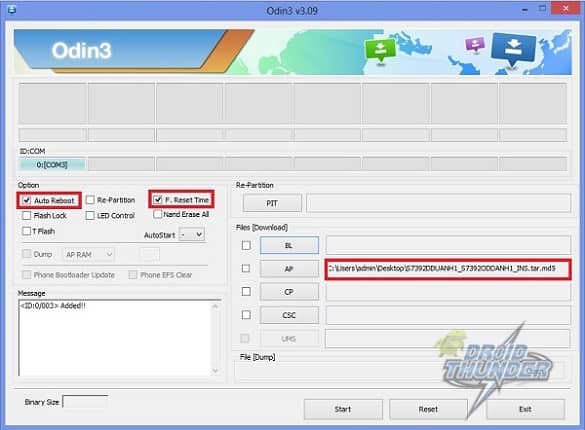Click the BL file path field
585x430 pixels.
[x=448, y=245]
